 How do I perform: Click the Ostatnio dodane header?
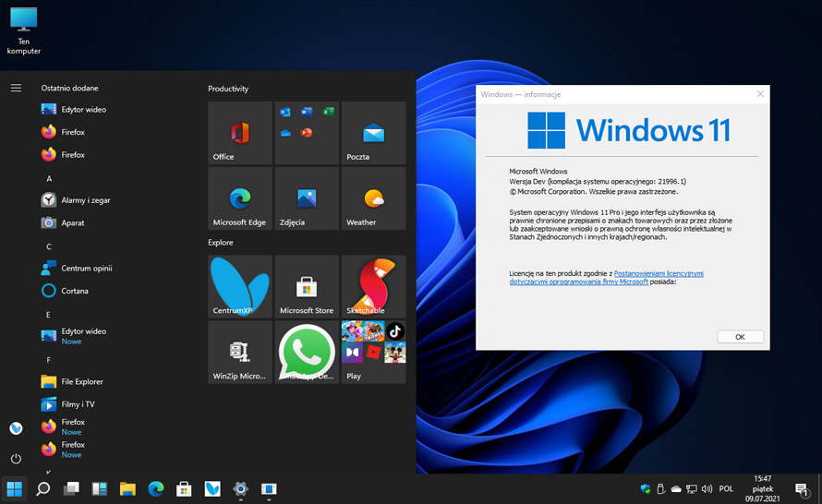(x=69, y=88)
